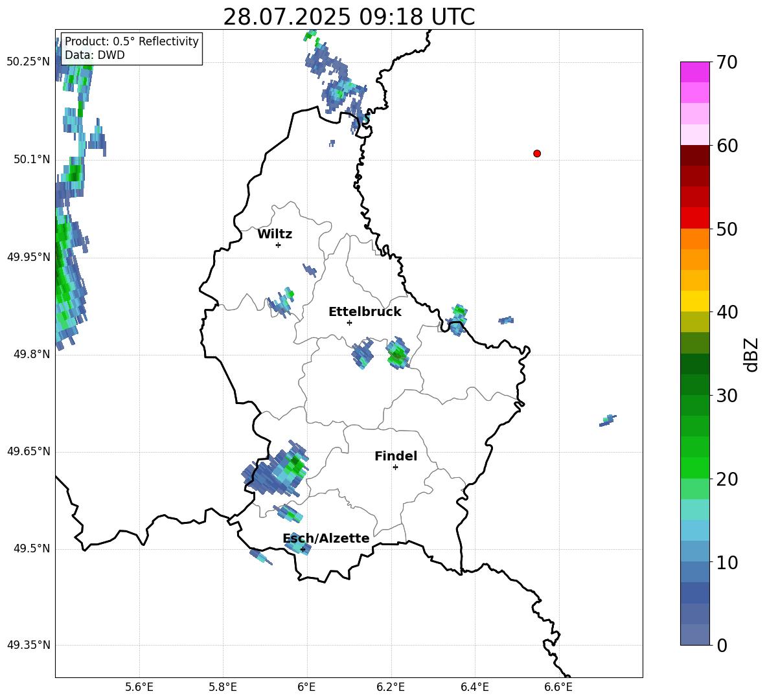Click the Findel station label
Viewport: 767px width, 700px height.
[396, 456]
